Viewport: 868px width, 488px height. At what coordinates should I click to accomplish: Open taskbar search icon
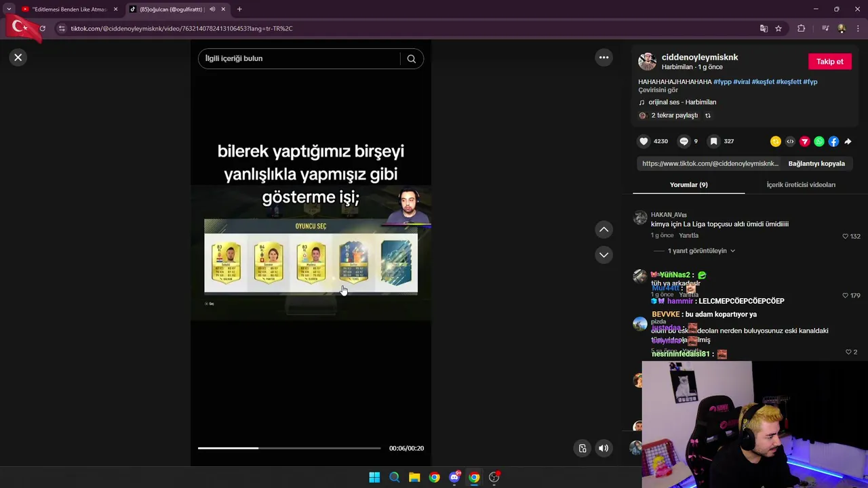point(394,477)
